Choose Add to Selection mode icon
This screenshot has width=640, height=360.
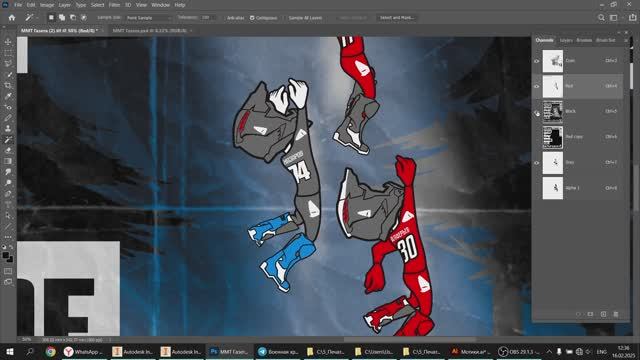point(62,18)
